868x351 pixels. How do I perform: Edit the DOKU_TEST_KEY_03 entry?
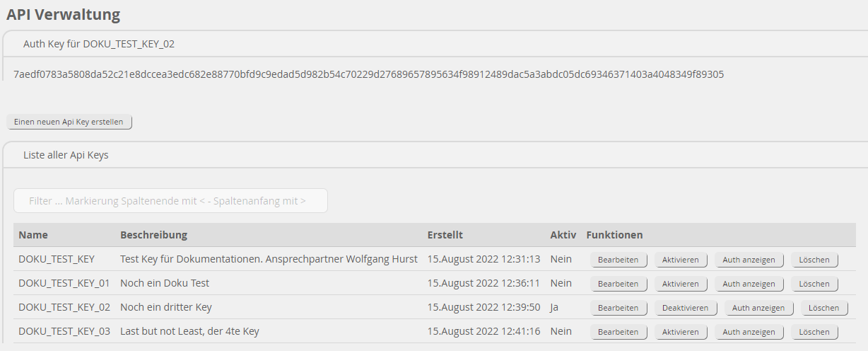tap(618, 332)
